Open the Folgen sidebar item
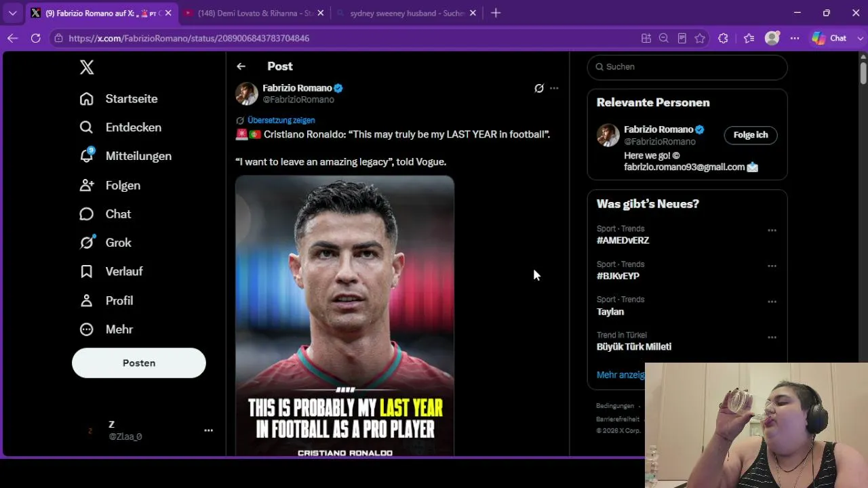 pyautogui.click(x=110, y=185)
